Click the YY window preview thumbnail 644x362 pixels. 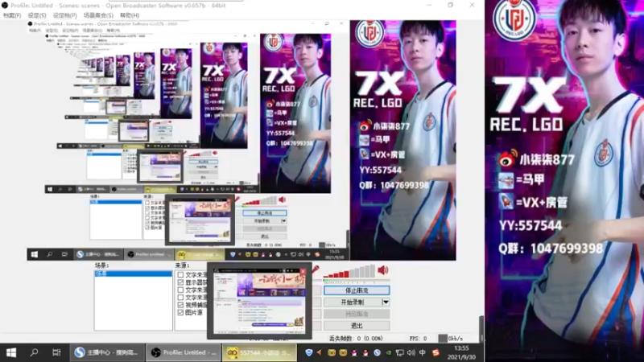click(x=259, y=302)
